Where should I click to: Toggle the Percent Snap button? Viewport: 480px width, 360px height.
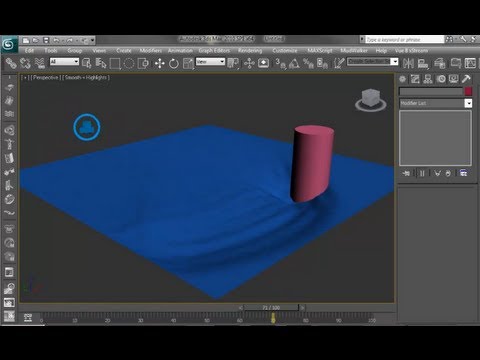308,63
